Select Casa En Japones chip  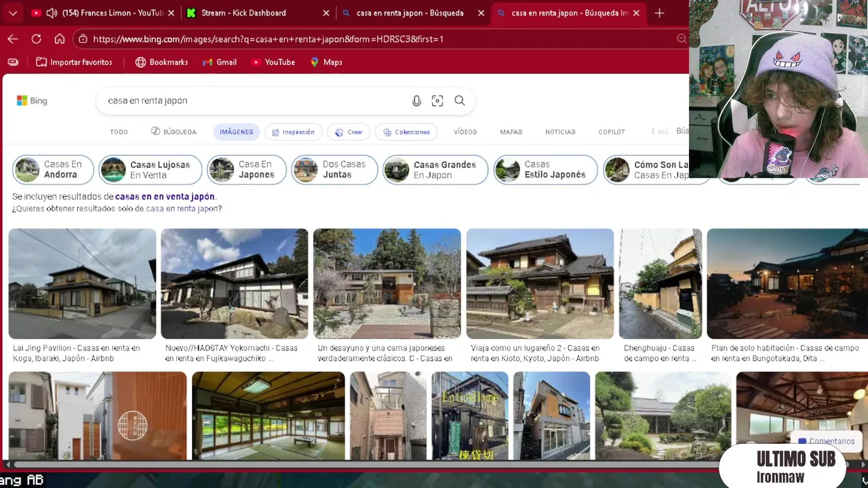click(246, 169)
